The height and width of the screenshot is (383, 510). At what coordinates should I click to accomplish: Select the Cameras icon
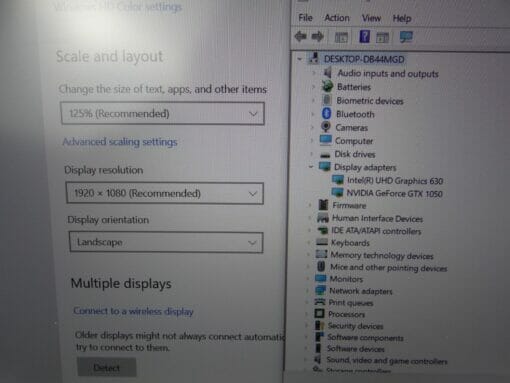pos(326,127)
